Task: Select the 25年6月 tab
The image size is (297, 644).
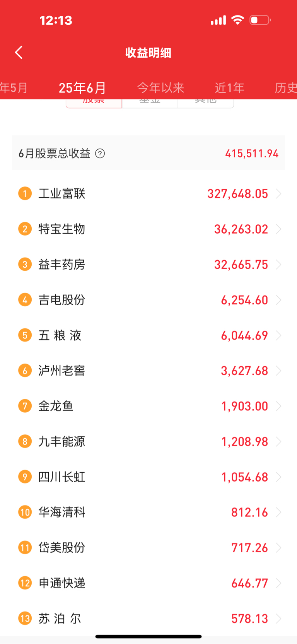Action: point(82,88)
